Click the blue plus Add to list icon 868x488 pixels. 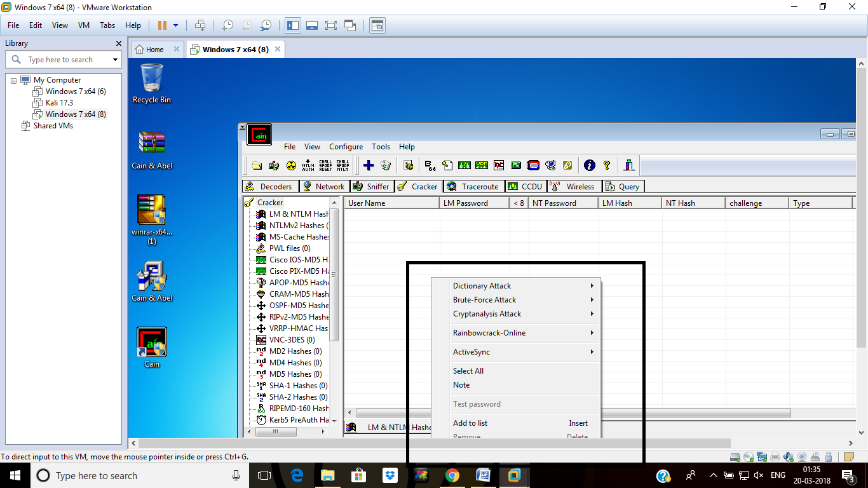(369, 166)
